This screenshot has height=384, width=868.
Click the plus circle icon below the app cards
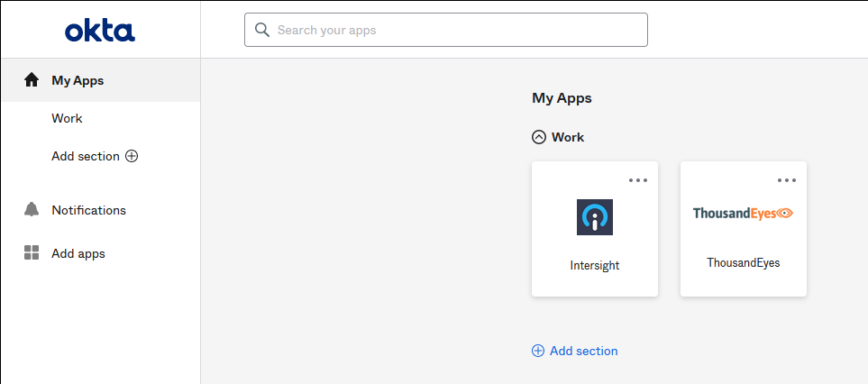pos(538,351)
